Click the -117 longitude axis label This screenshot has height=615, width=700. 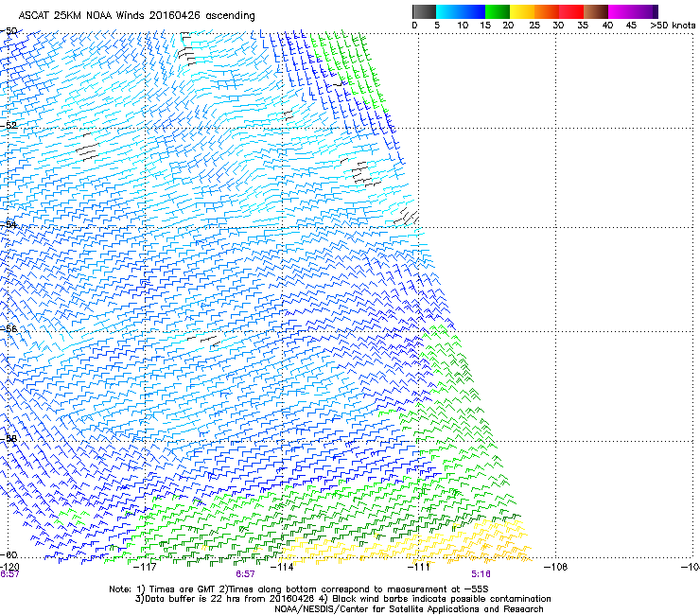click(x=146, y=567)
